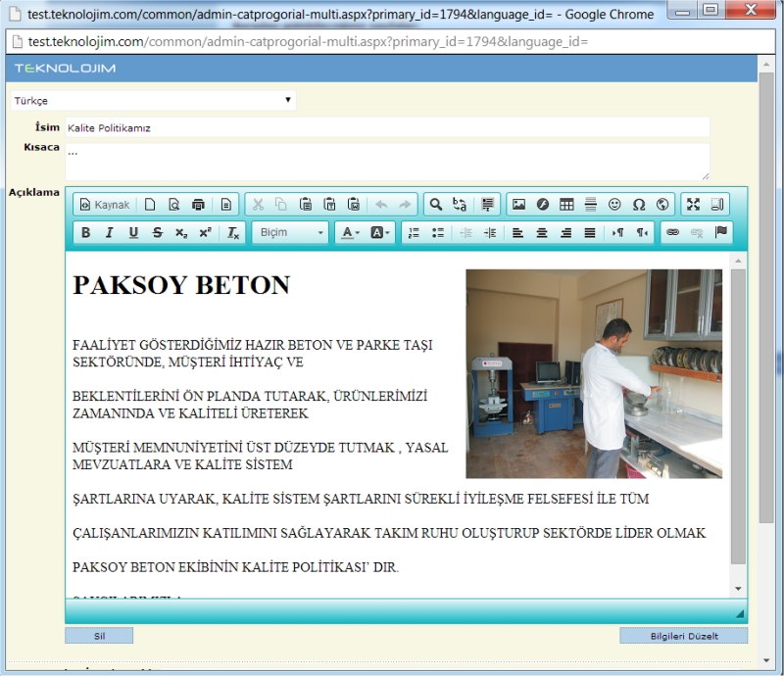The height and width of the screenshot is (676, 784).
Task: Set text direction left to right
Action: (618, 232)
